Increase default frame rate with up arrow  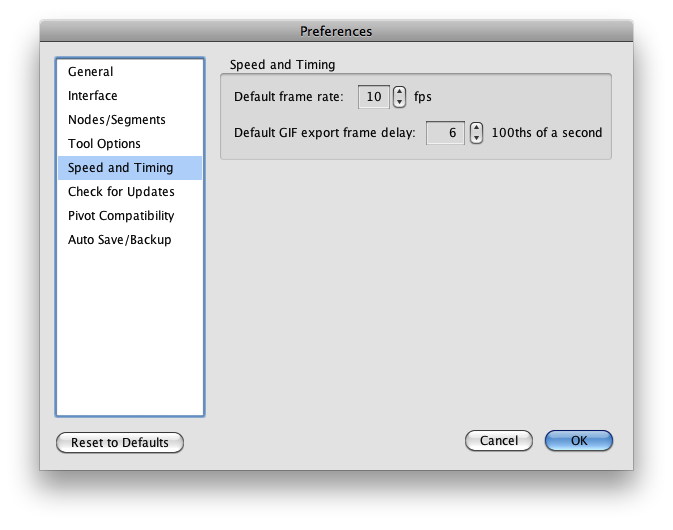pyautogui.click(x=399, y=92)
